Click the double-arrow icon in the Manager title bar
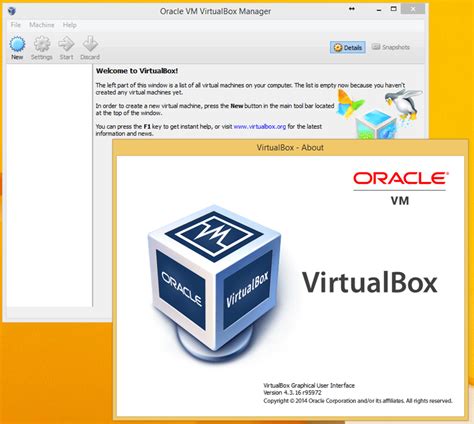Image resolution: width=474 pixels, height=424 pixels. click(352, 9)
